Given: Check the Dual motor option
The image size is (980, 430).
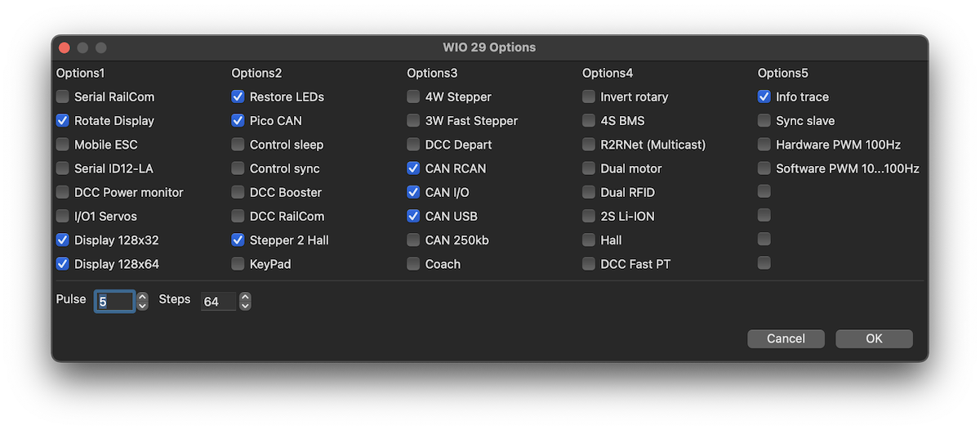Looking at the screenshot, I should point(589,168).
